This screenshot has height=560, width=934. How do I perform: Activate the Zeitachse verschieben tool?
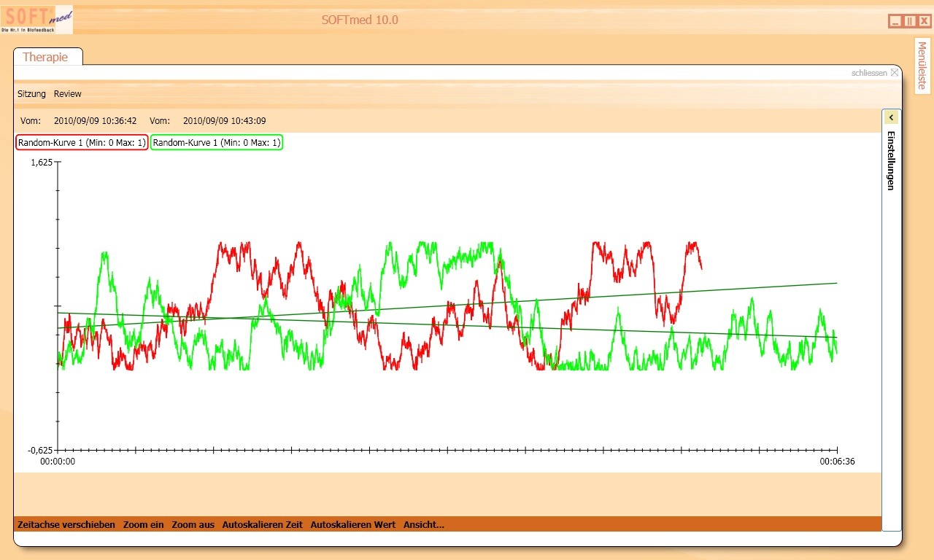66,524
